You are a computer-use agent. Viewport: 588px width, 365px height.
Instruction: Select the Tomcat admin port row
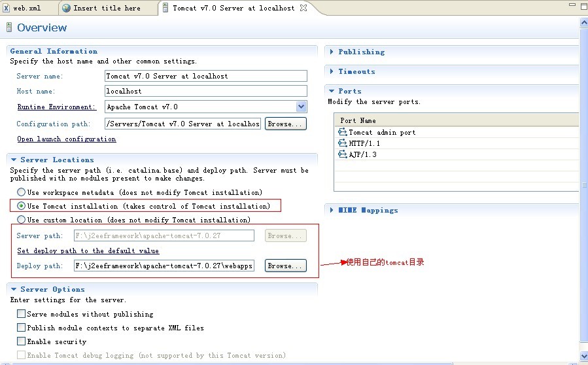(x=457, y=132)
